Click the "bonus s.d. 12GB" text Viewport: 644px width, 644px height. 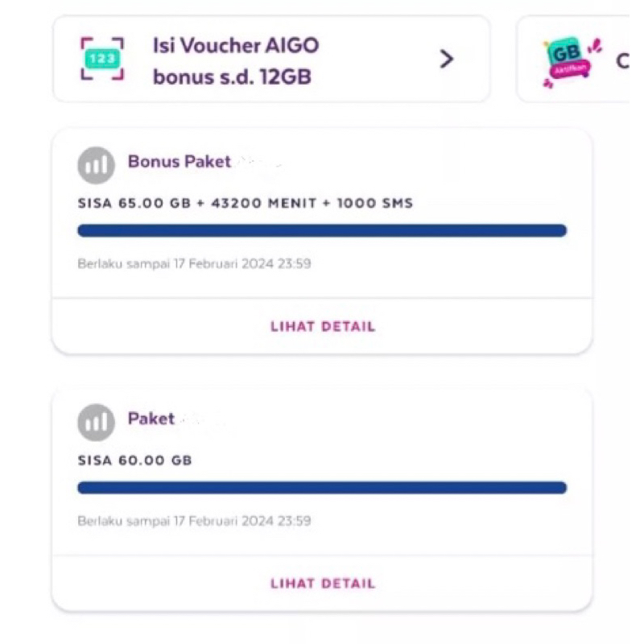232,78
